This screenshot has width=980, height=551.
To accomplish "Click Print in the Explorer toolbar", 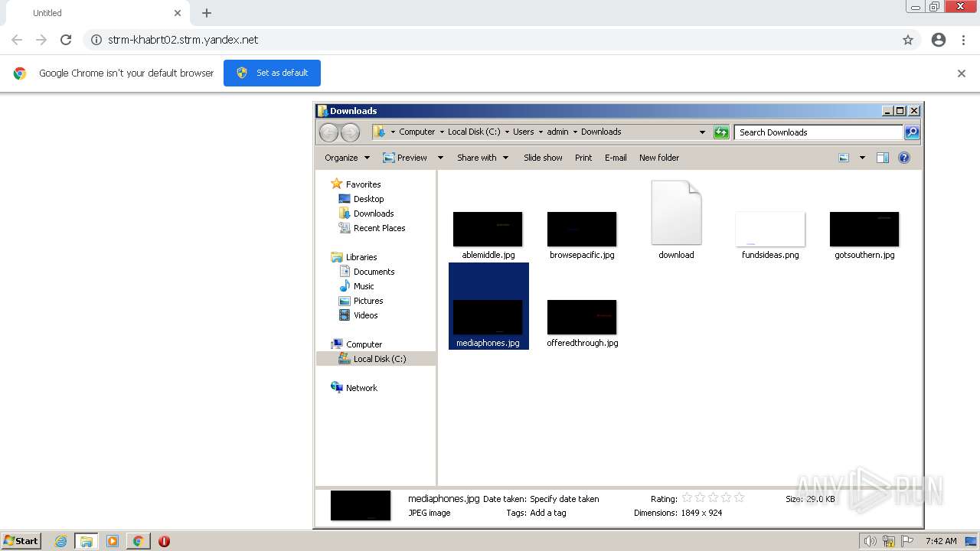I will [x=583, y=158].
